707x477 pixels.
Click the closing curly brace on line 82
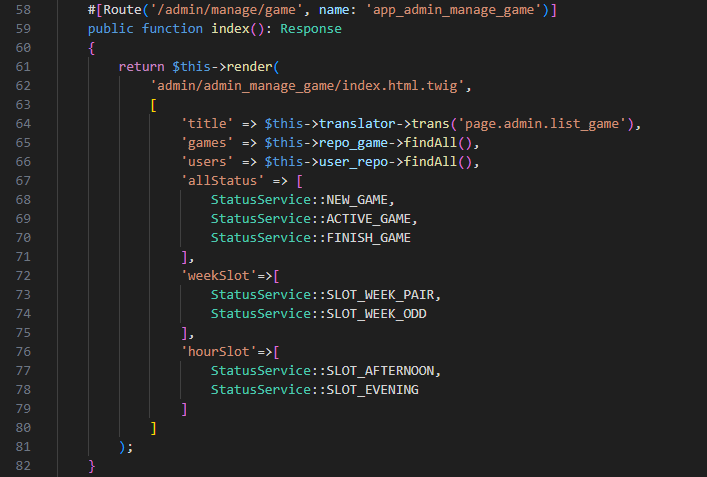coord(92,466)
